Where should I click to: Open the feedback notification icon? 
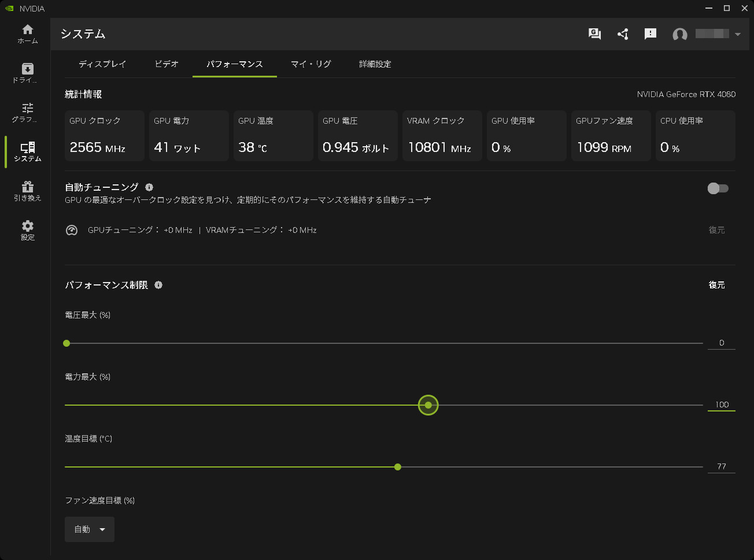(x=650, y=34)
